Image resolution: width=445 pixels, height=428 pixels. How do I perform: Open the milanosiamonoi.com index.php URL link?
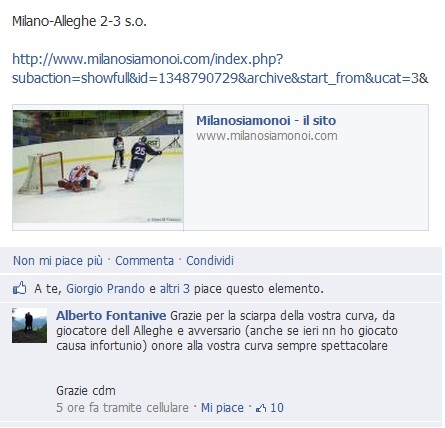pyautogui.click(x=220, y=69)
